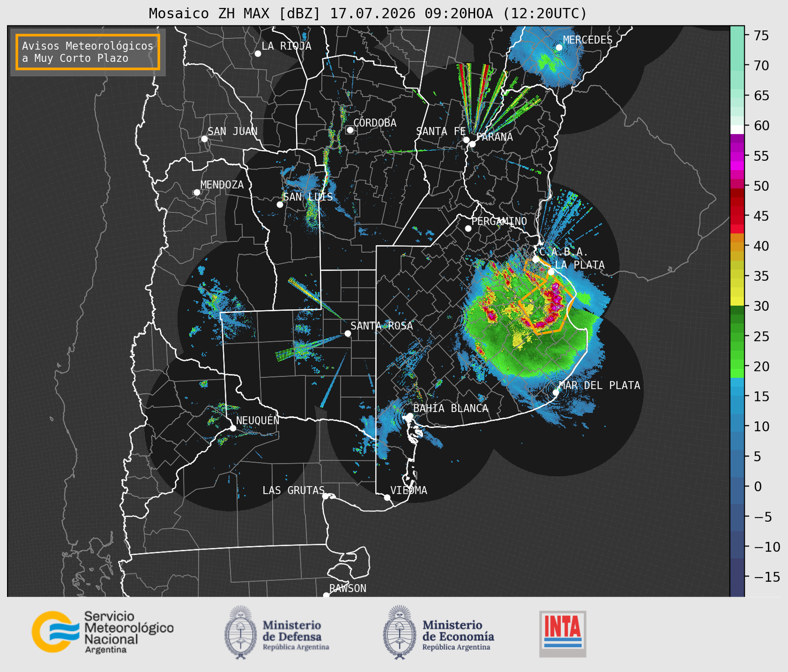Click the Mendoza city marker dot

(197, 193)
